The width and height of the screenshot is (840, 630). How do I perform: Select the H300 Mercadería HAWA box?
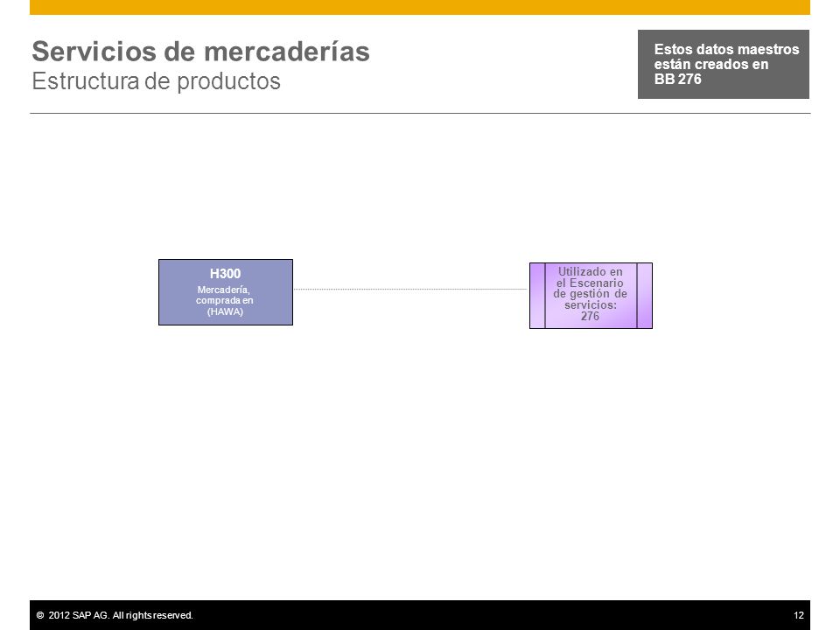(x=226, y=292)
